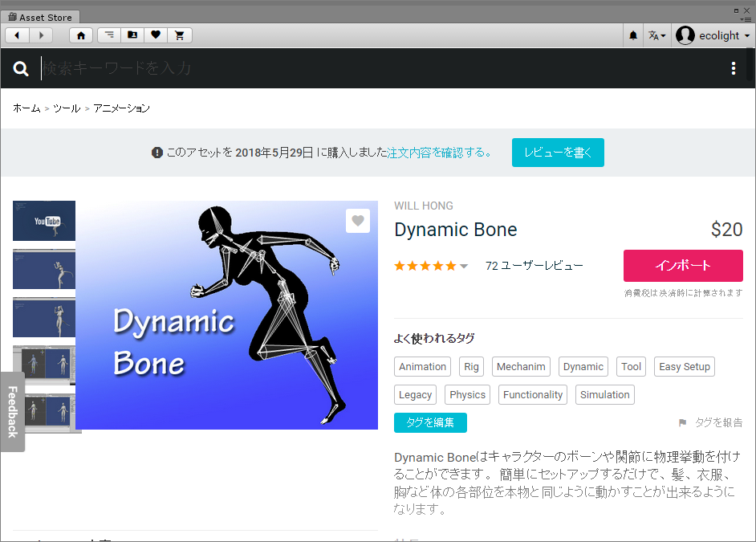Viewport: 756px width, 542px height.
Task: Open publisher WILL HONG page
Action: tap(423, 206)
